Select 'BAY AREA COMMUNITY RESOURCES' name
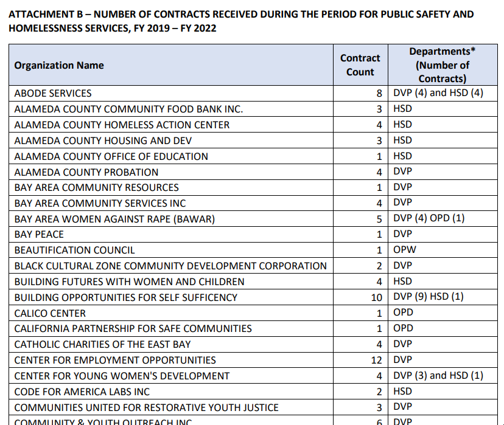 (x=96, y=187)
